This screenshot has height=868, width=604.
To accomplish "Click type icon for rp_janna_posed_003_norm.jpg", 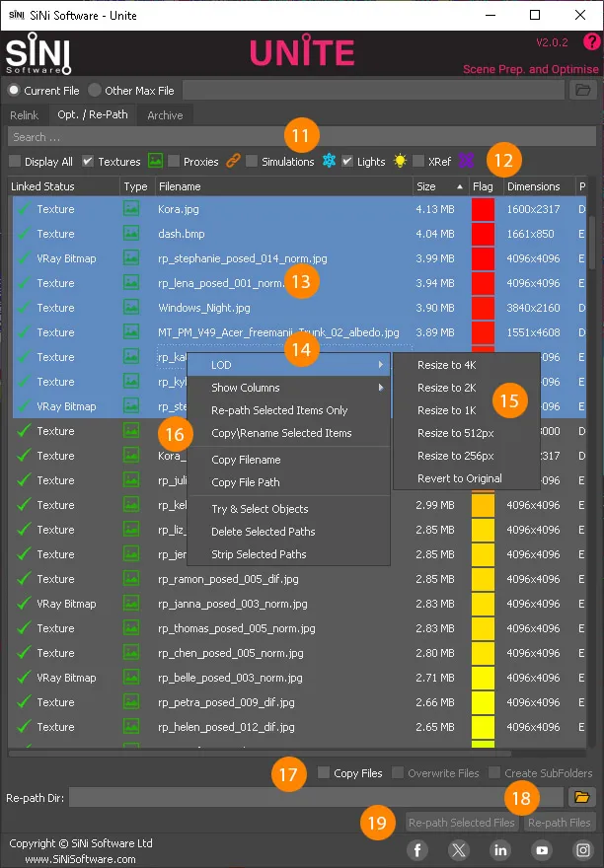I will click(x=131, y=604).
